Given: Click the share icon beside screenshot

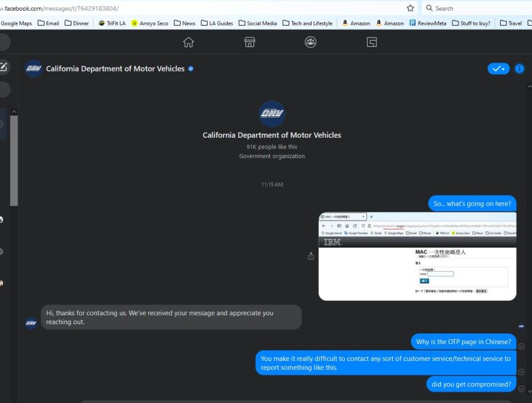Looking at the screenshot, I should tap(310, 256).
